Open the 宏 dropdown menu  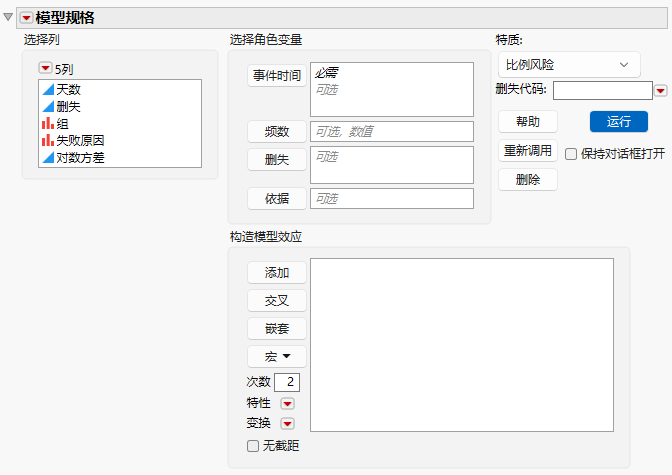coord(277,357)
